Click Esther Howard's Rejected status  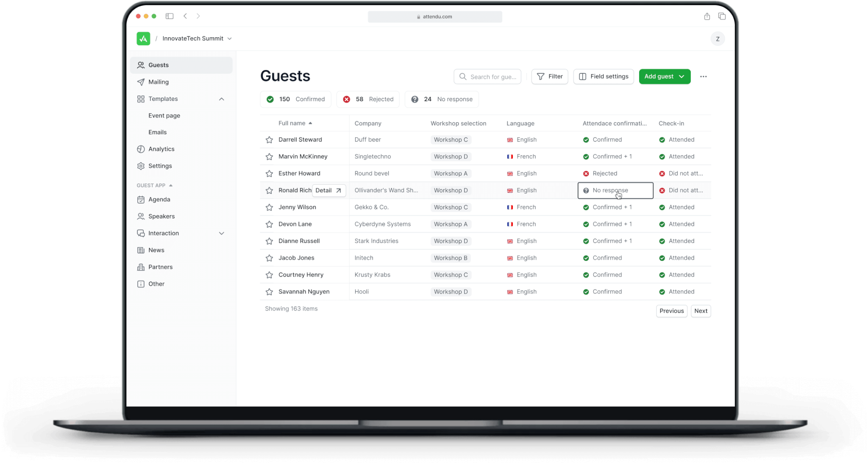600,174
